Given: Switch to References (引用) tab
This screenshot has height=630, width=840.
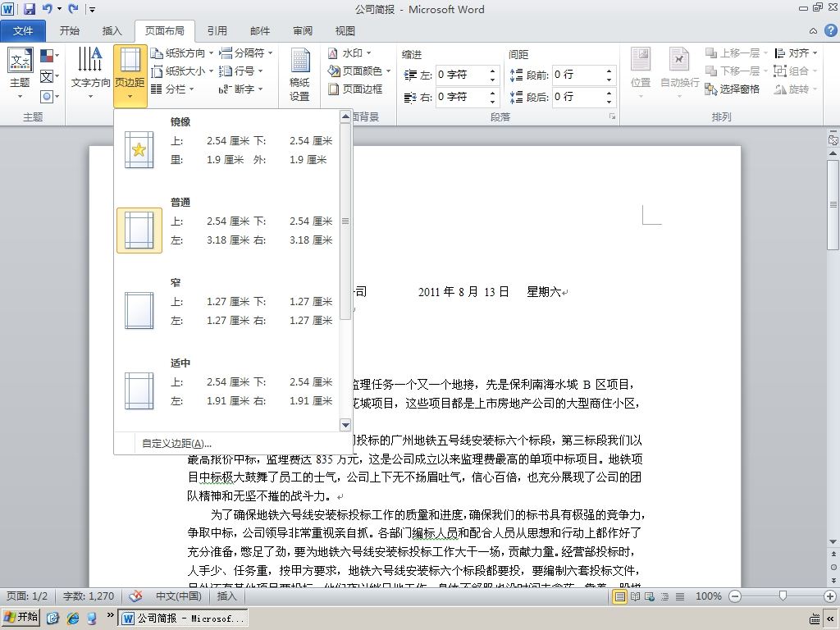Looking at the screenshot, I should pos(217,31).
